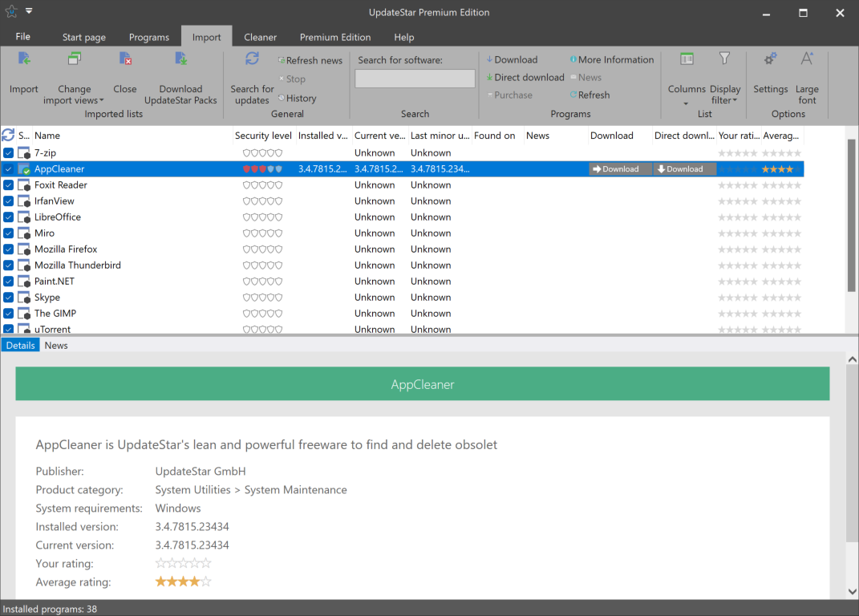Switch to the Cleaner ribbon tab
The height and width of the screenshot is (616, 859).
[260, 37]
